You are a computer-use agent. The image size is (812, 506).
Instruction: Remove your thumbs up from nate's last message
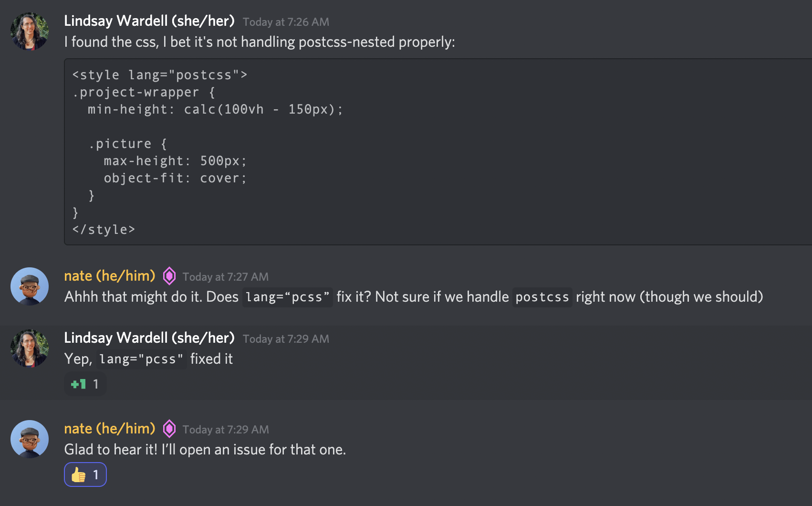pos(85,474)
